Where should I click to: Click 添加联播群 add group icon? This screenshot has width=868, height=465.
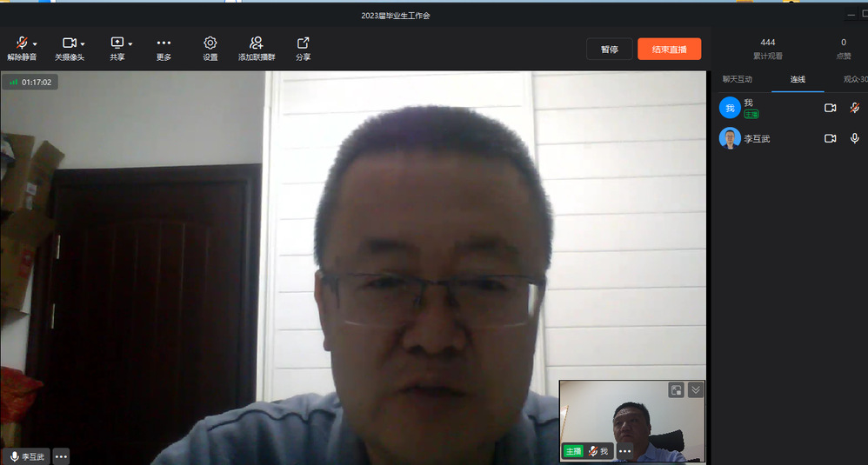click(x=256, y=43)
